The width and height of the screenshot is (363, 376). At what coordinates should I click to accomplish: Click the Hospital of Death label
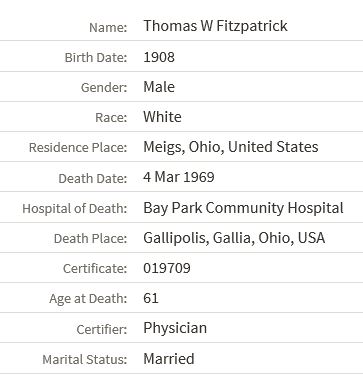[75, 209]
